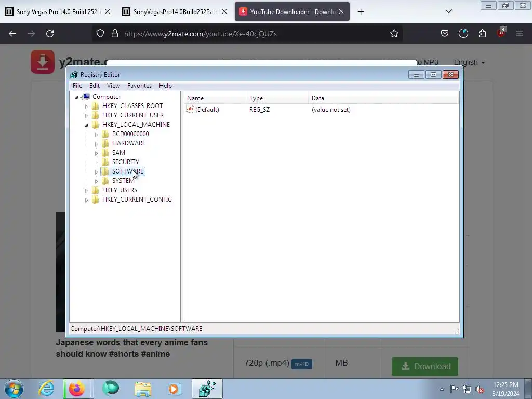The height and width of the screenshot is (399, 532).
Task: Click the Registry Editor title bar icon
Action: [x=74, y=75]
